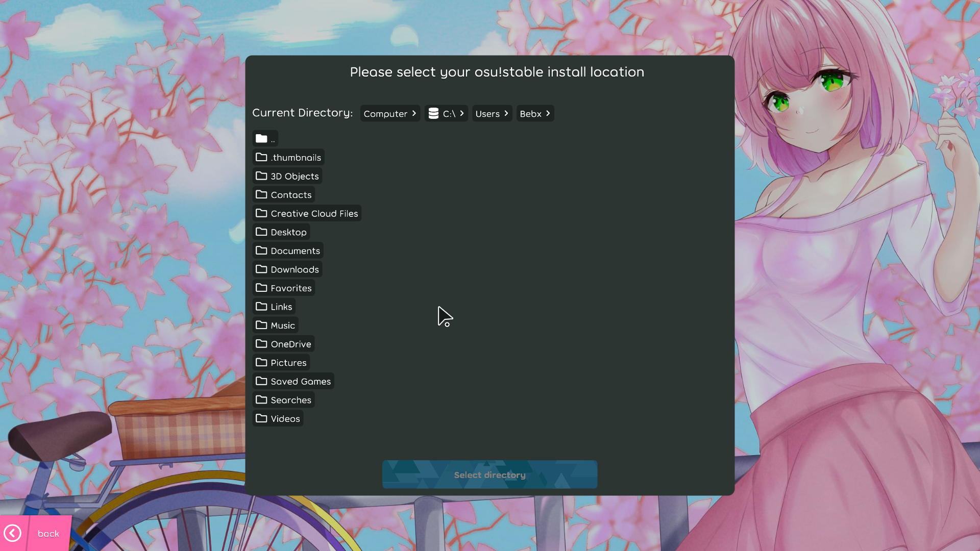
Task: Enter the Creative Cloud Files folder
Action: (x=314, y=213)
